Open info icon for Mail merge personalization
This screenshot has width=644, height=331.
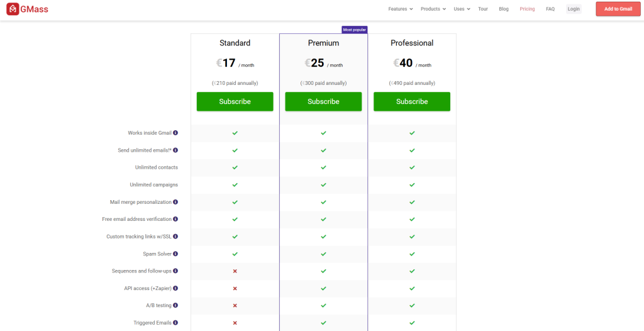(175, 202)
